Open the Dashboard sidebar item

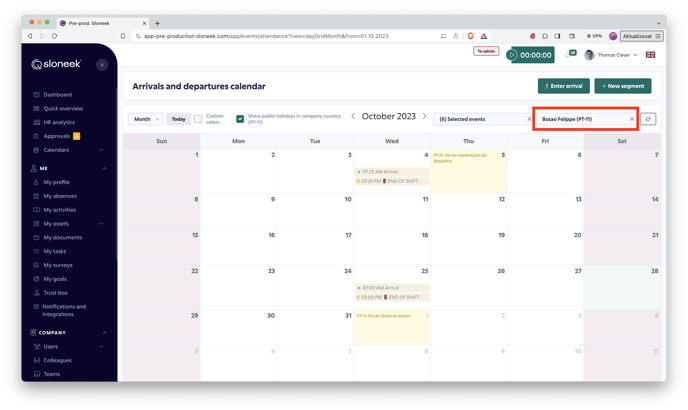(x=57, y=95)
